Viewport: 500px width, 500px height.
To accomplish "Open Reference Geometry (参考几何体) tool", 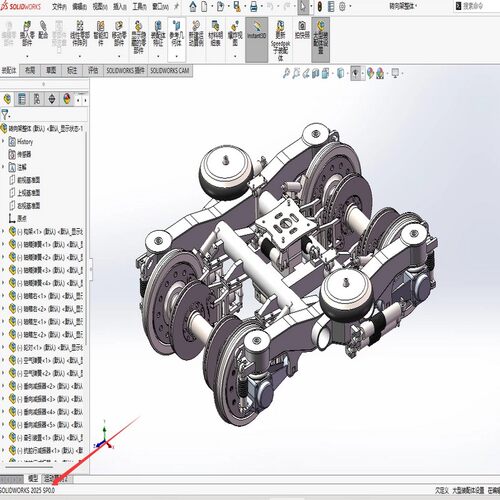I will 176,33.
